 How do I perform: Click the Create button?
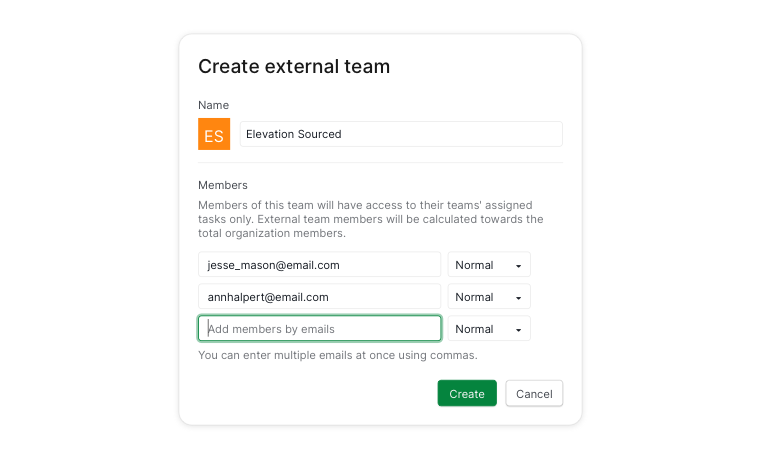pos(467,394)
